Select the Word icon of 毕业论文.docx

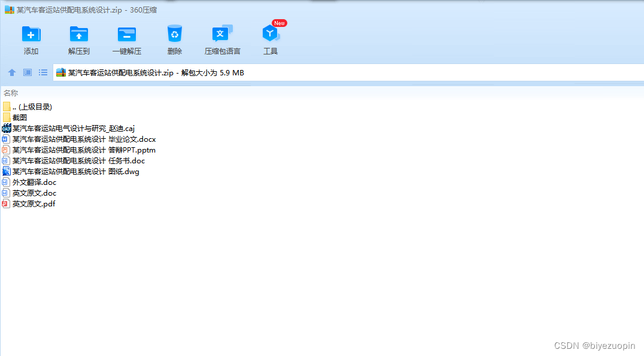tap(6, 139)
